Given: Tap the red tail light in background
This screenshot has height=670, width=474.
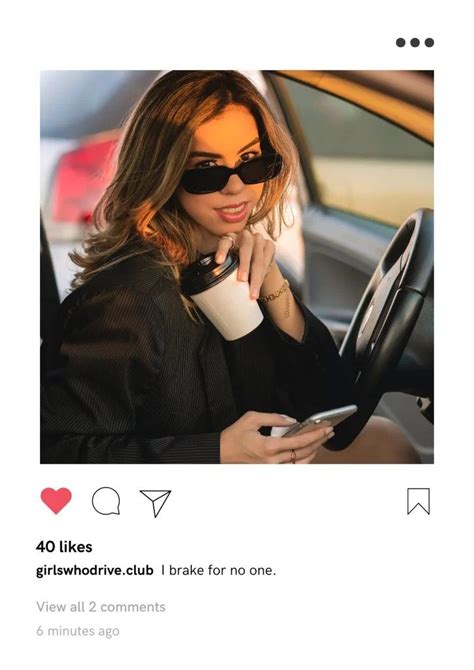Looking at the screenshot, I should click(83, 179).
